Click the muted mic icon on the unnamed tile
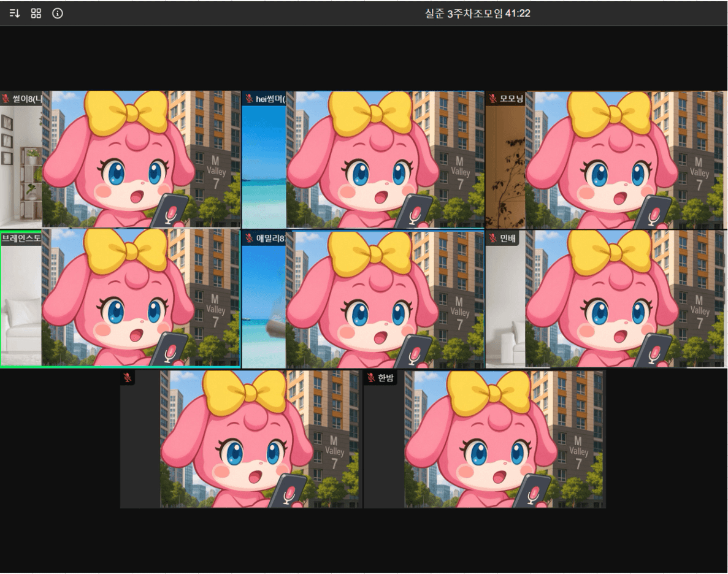The width and height of the screenshot is (728, 574). coord(128,378)
